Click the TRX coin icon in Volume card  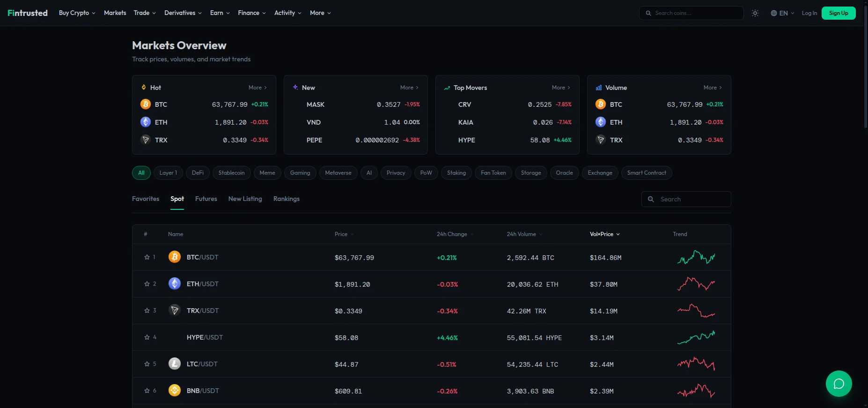601,140
